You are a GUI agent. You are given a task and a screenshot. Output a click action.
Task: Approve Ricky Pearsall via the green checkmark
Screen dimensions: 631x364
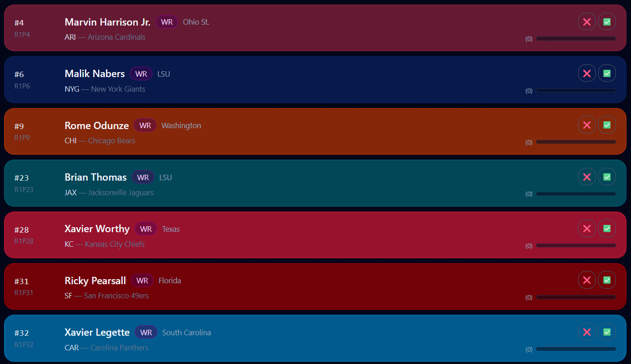607,280
